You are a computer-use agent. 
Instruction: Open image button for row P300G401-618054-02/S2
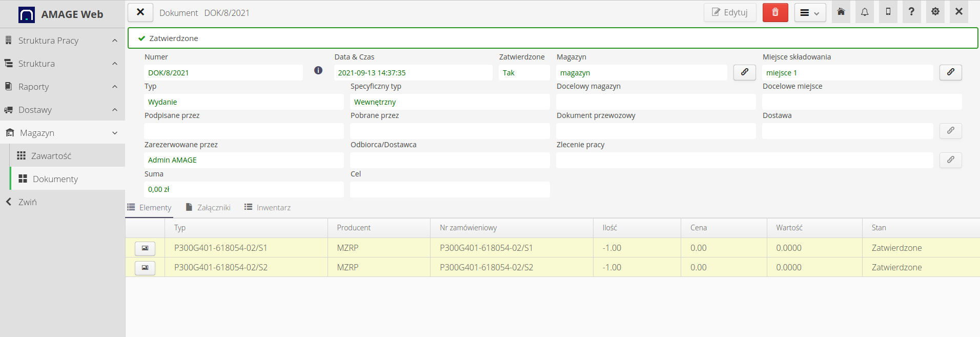point(145,268)
